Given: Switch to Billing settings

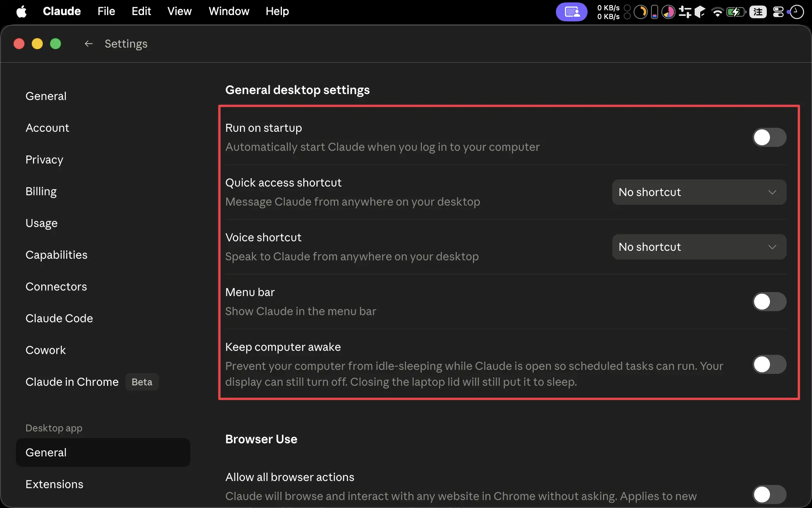Looking at the screenshot, I should point(41,191).
